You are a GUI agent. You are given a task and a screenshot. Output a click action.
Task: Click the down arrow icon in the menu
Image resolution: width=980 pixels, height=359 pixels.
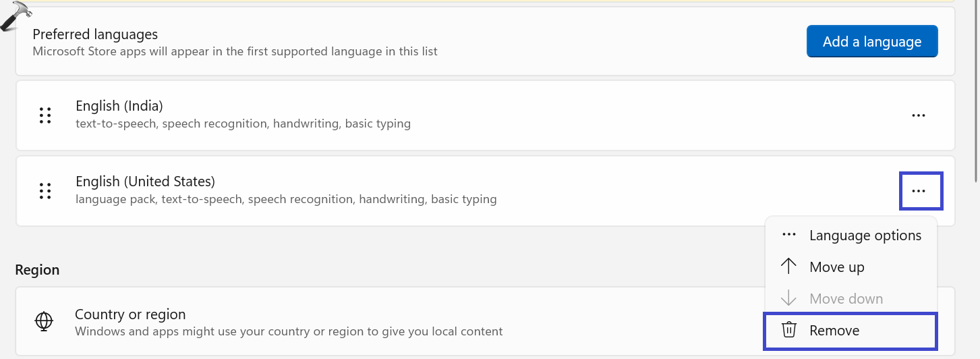click(788, 298)
